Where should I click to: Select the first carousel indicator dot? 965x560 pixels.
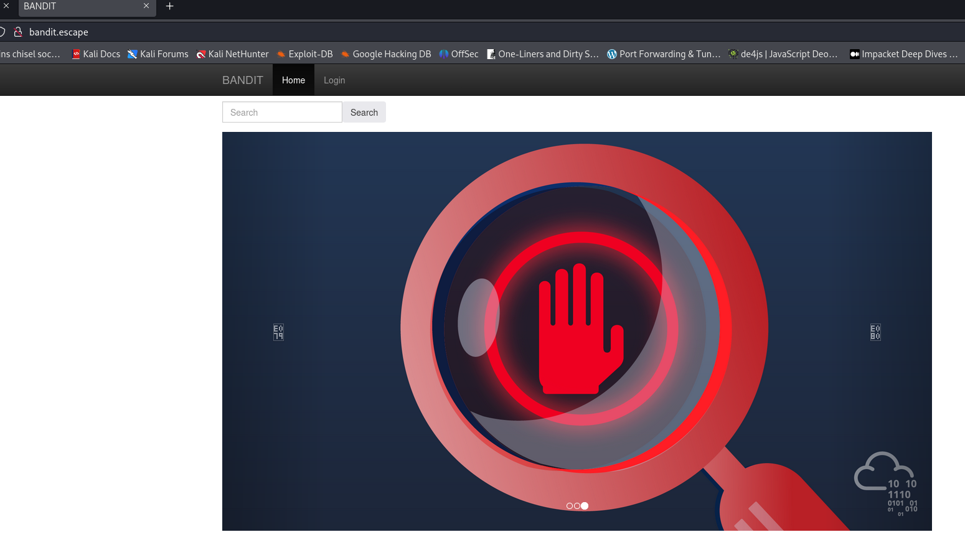click(x=569, y=506)
